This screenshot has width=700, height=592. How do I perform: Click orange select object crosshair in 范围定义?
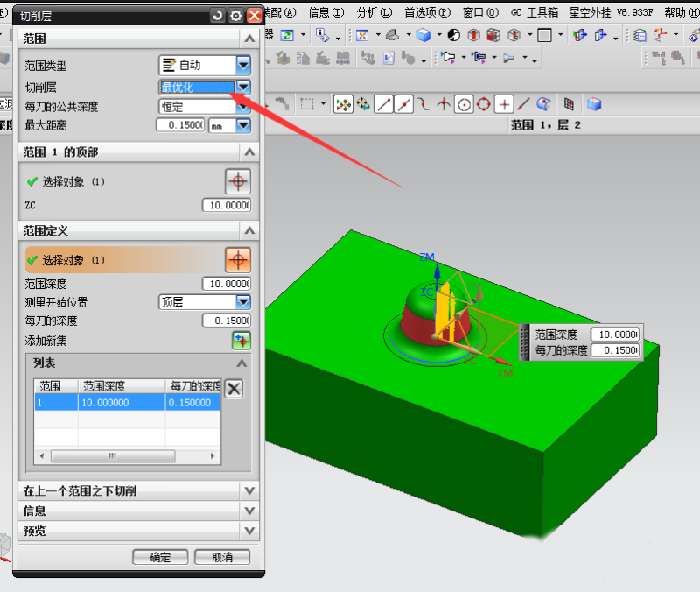[238, 260]
